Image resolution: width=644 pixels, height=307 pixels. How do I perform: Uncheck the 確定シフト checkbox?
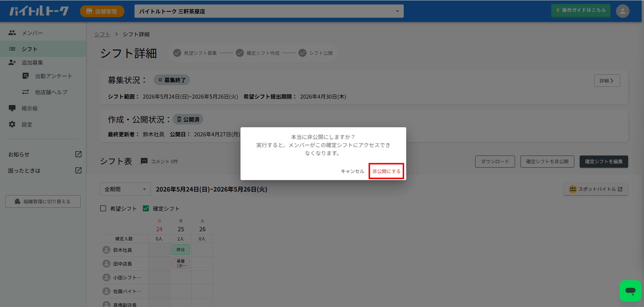coord(146,208)
